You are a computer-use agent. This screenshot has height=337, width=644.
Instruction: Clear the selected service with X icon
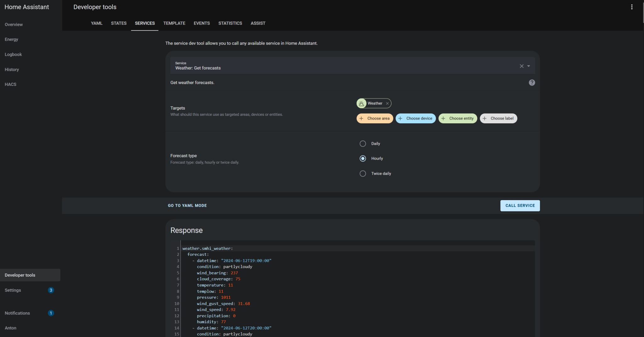coord(521,66)
